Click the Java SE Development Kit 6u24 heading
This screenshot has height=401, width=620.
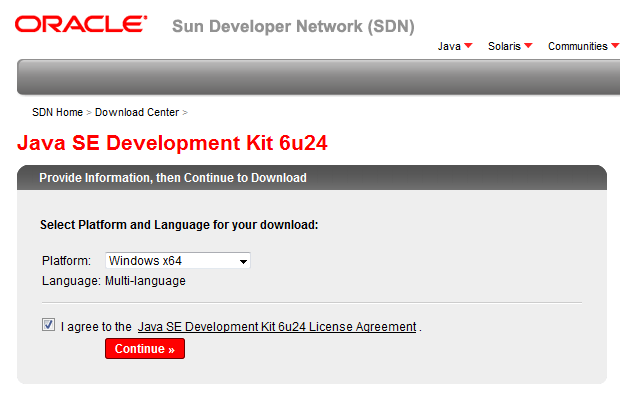[x=172, y=143]
